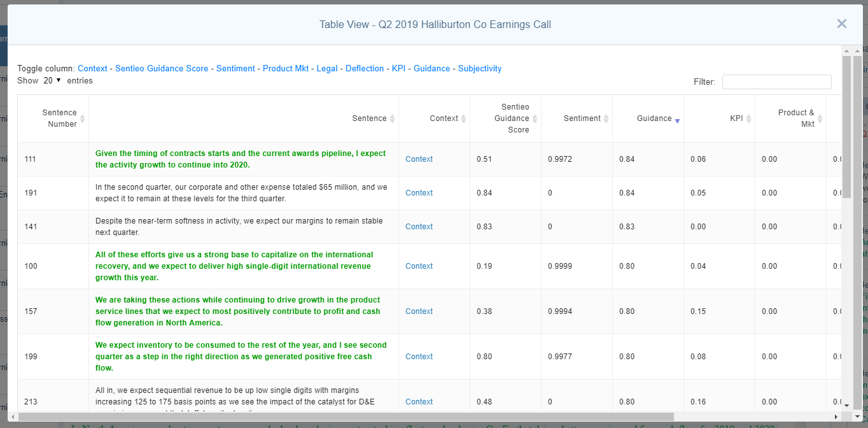The height and width of the screenshot is (428, 868).
Task: Click sentence "All of these efforts give us"
Action: (x=234, y=266)
